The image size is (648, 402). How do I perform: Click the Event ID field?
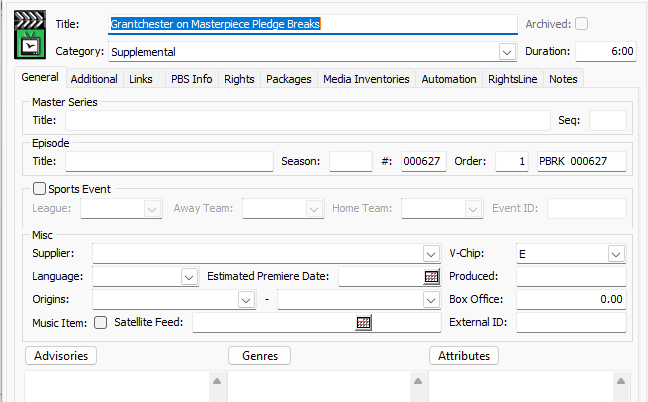(x=587, y=209)
